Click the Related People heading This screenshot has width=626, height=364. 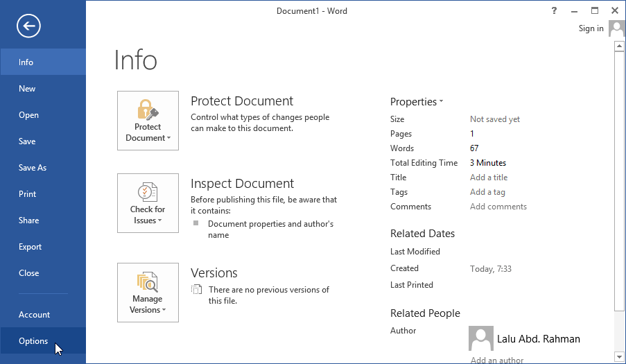[x=425, y=313]
